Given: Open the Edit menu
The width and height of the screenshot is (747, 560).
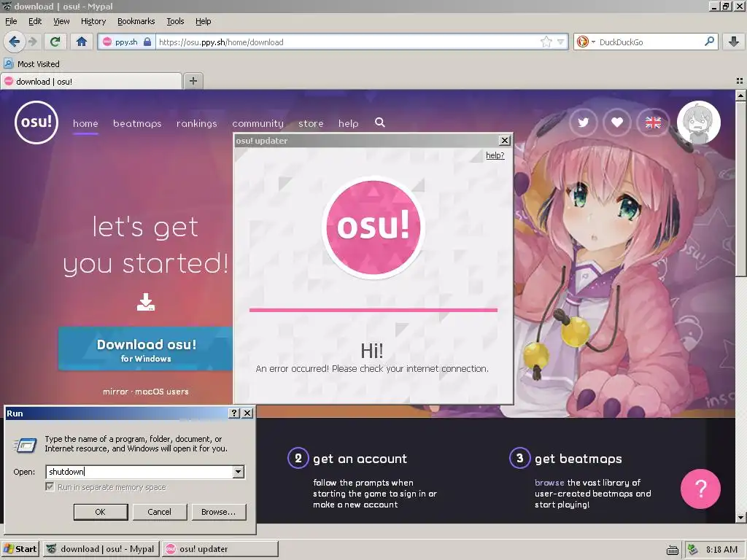Looking at the screenshot, I should (x=35, y=21).
